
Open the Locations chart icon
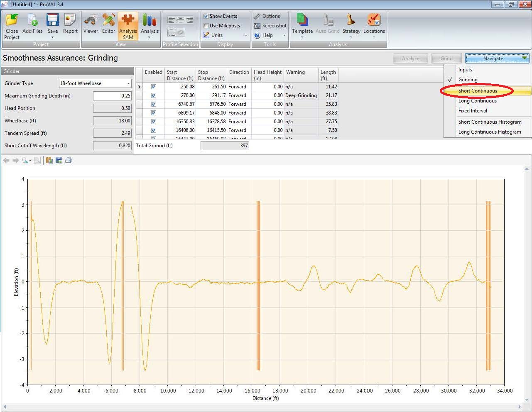[x=374, y=20]
